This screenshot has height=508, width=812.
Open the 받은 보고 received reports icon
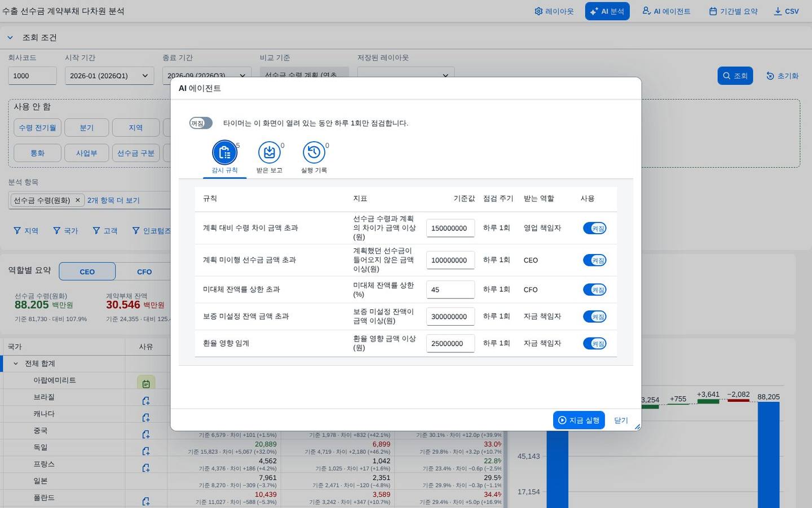point(270,152)
